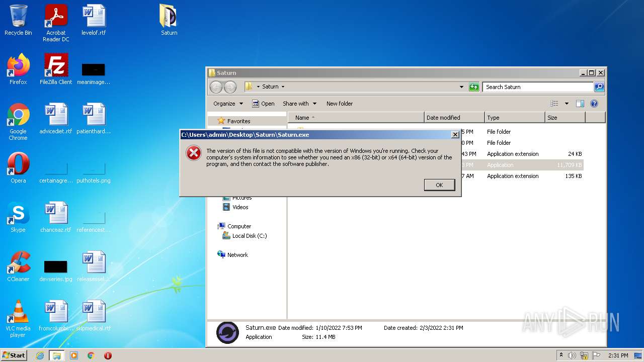
Task: Close the Saturn.exe error dialog
Action: pyautogui.click(x=455, y=135)
